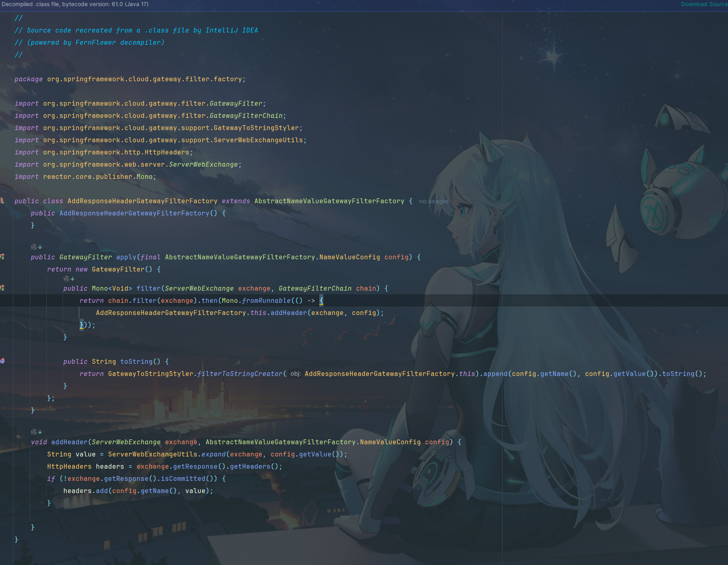The image size is (728, 565).
Task: Click the class name AddResponseHeaderGatewayFilterFactory after 'public class'
Action: pos(143,201)
